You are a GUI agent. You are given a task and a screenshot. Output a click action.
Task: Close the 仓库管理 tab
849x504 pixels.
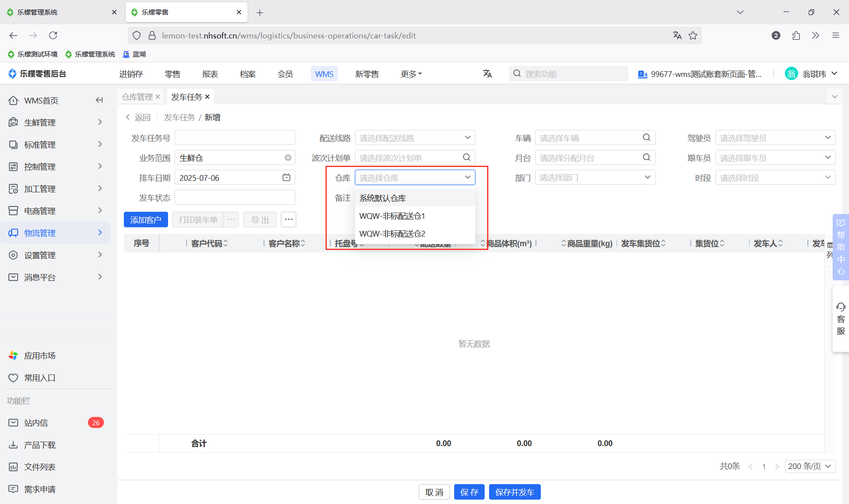point(157,97)
